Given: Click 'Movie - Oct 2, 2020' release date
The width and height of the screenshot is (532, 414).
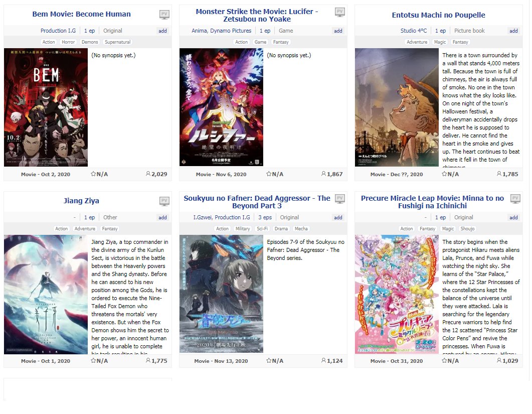Looking at the screenshot, I should pyautogui.click(x=46, y=174).
